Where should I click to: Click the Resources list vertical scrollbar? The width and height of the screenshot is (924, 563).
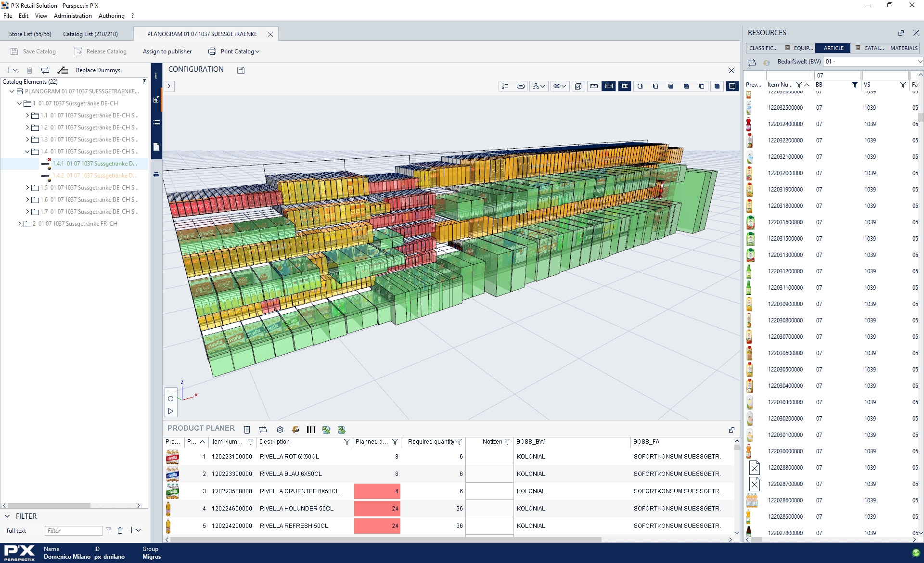point(921,118)
